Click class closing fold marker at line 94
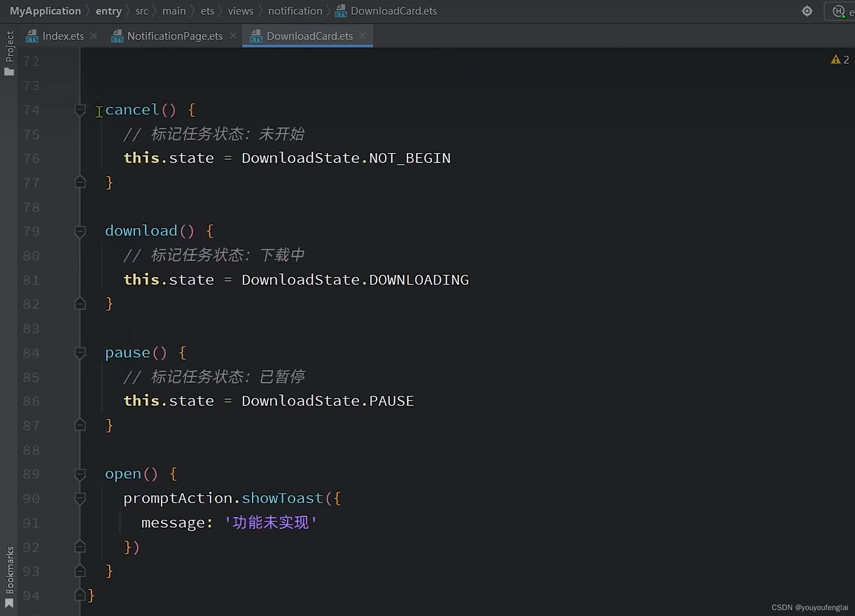The width and height of the screenshot is (855, 616). tap(80, 595)
